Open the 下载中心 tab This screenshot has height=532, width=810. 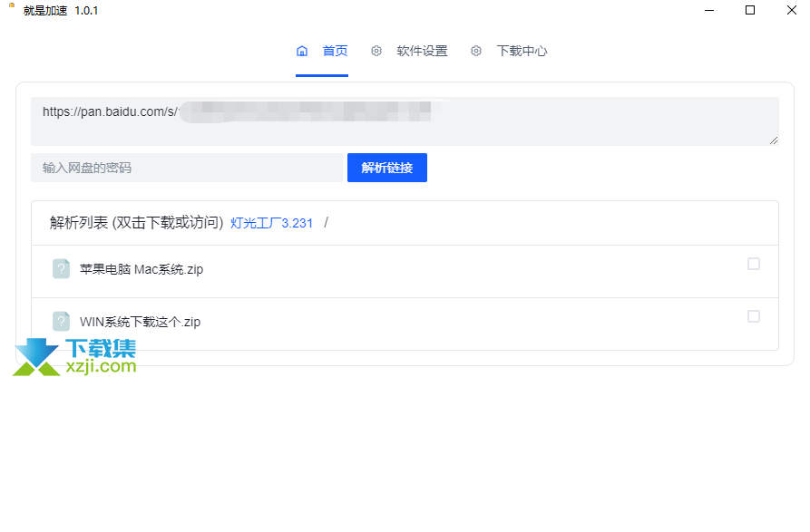522,51
